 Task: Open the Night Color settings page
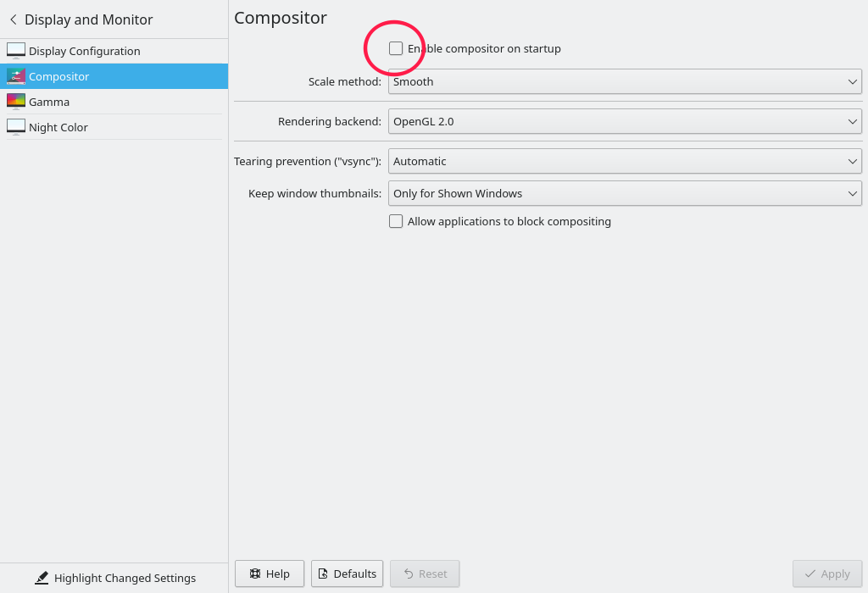pyautogui.click(x=114, y=127)
